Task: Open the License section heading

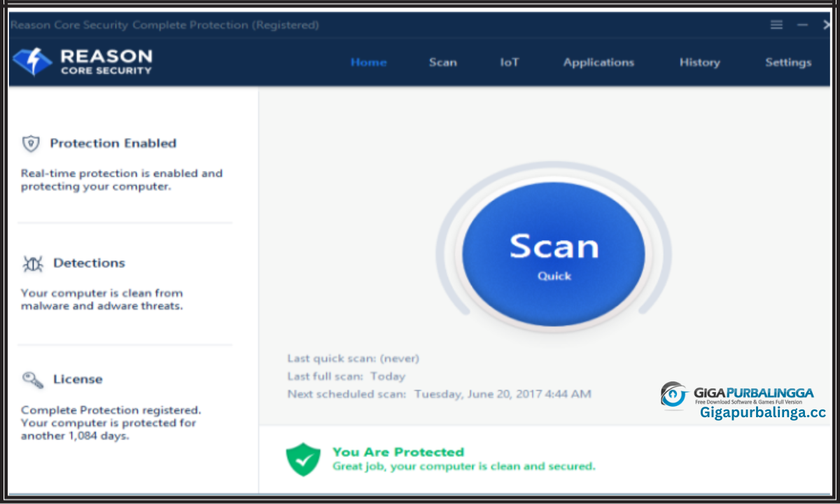Action: (78, 379)
